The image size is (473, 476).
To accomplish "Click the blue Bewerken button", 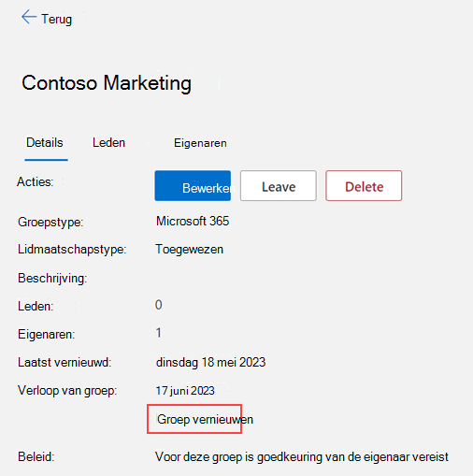I will (x=193, y=186).
